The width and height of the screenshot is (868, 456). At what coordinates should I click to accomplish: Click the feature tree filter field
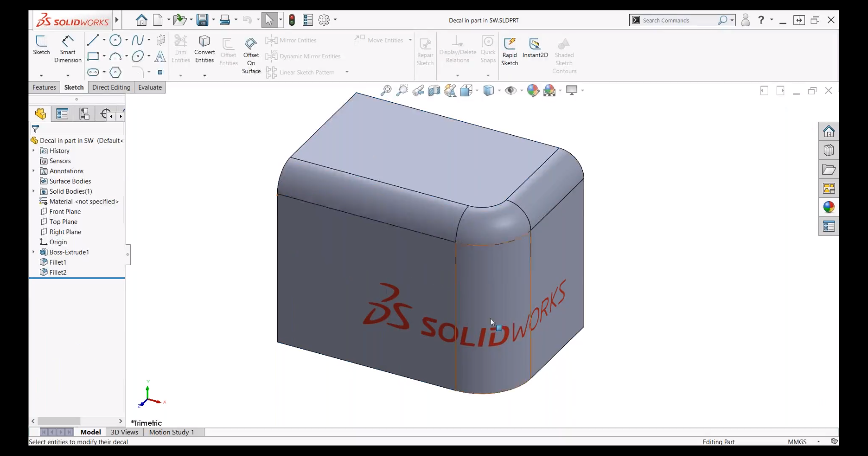pyautogui.click(x=77, y=129)
